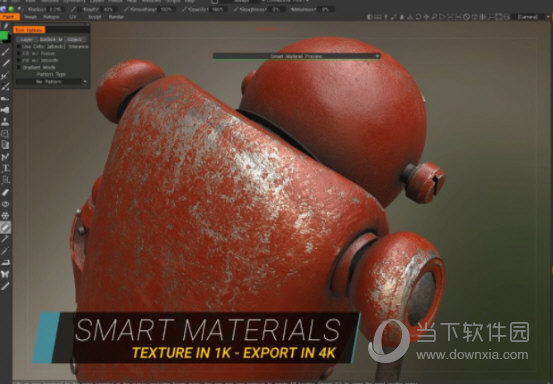Select the butterfly-shaped tool icon
Image resolution: width=553 pixels, height=384 pixels.
tap(5, 274)
